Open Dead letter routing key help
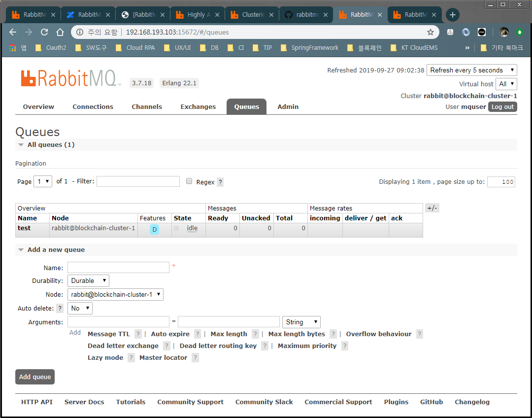The height and width of the screenshot is (418, 532). point(265,346)
